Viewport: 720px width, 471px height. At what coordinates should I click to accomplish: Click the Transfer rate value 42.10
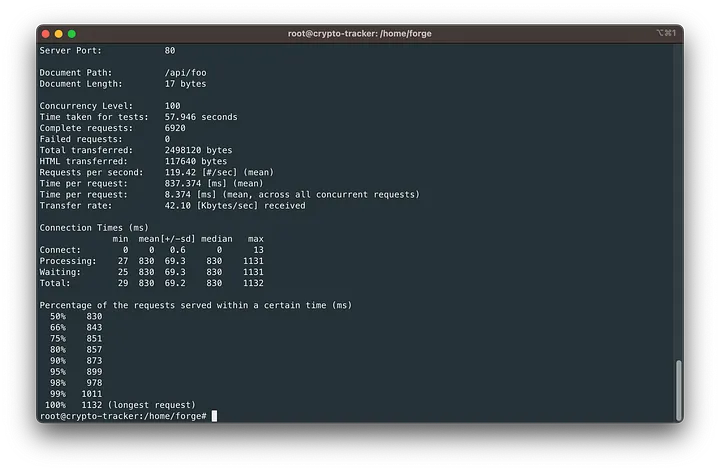pos(178,206)
